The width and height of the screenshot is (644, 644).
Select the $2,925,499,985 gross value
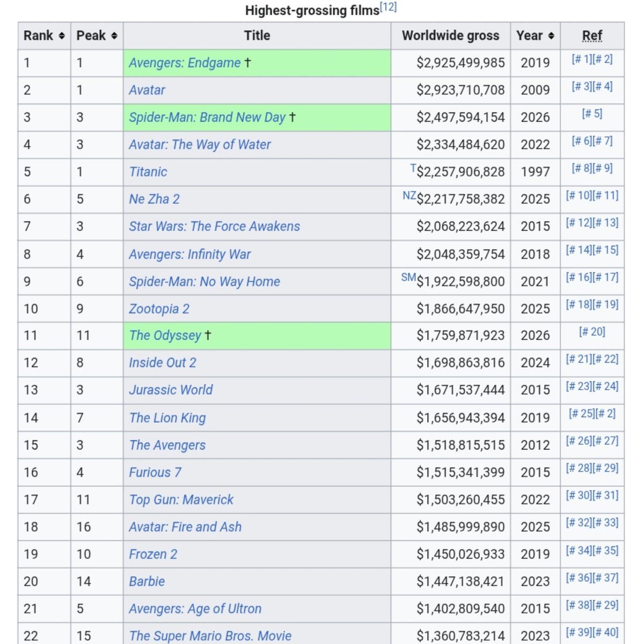(460, 63)
